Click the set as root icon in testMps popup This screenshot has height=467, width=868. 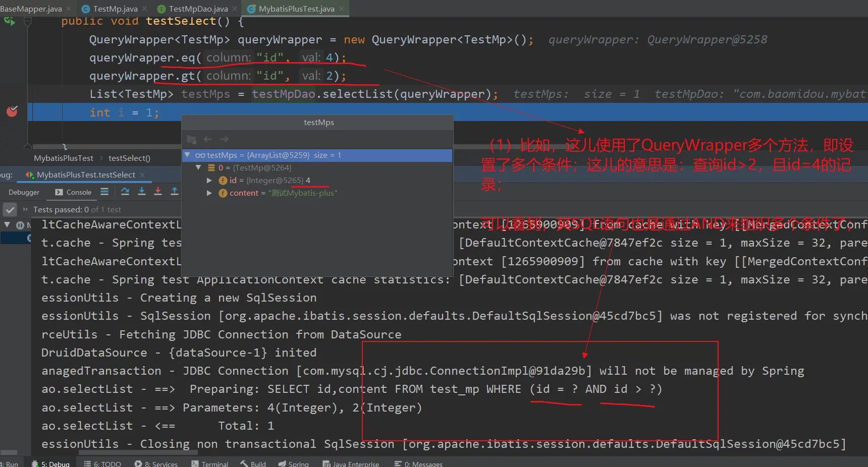pyautogui.click(x=191, y=139)
